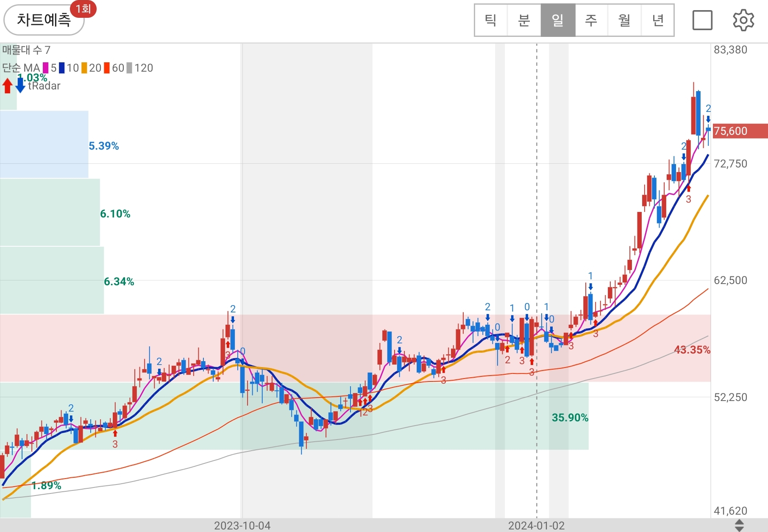The height and width of the screenshot is (532, 768).
Task: Click the red up arrow tRadar icon
Action: click(7, 85)
